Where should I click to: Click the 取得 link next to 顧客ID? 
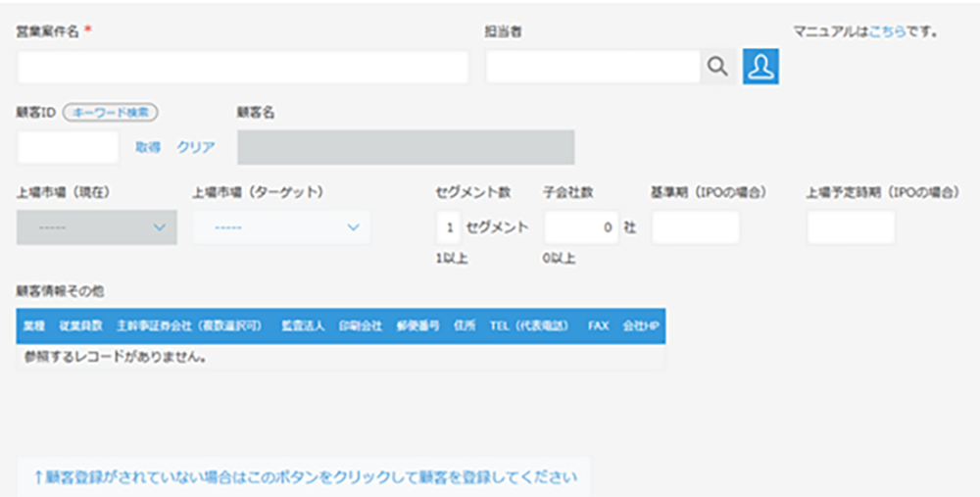tap(148, 147)
